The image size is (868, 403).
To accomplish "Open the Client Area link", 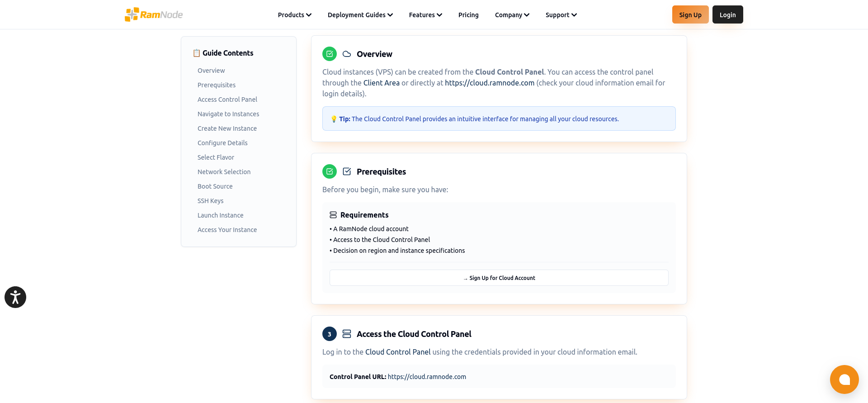I will point(382,83).
